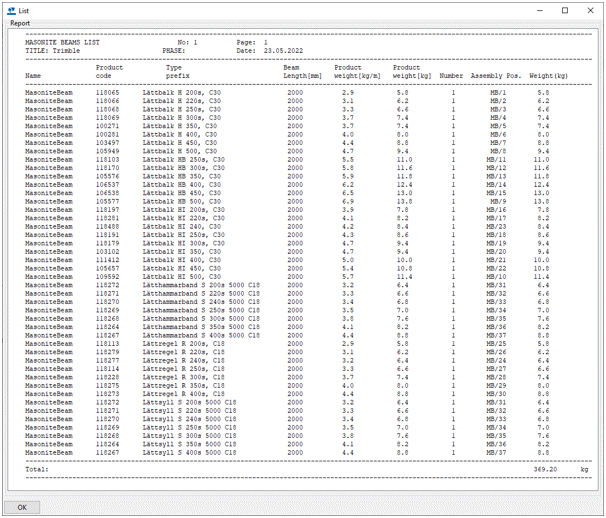Select the total weight 369.20

click(545, 469)
